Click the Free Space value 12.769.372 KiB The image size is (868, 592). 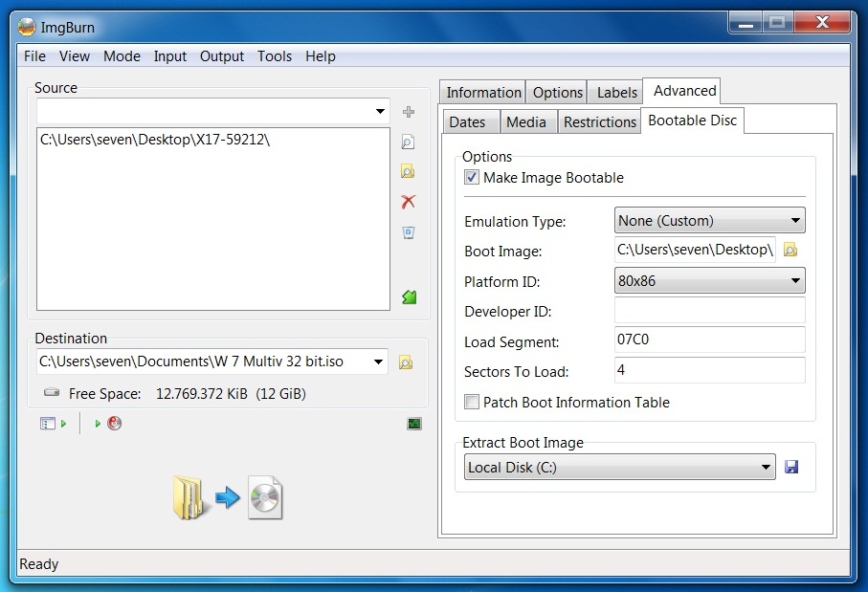202,394
